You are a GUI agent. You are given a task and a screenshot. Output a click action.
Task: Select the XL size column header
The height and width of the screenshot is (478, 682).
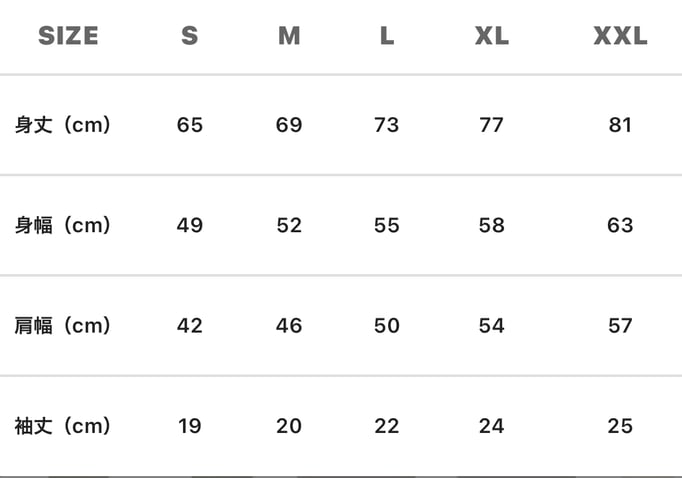tap(492, 37)
